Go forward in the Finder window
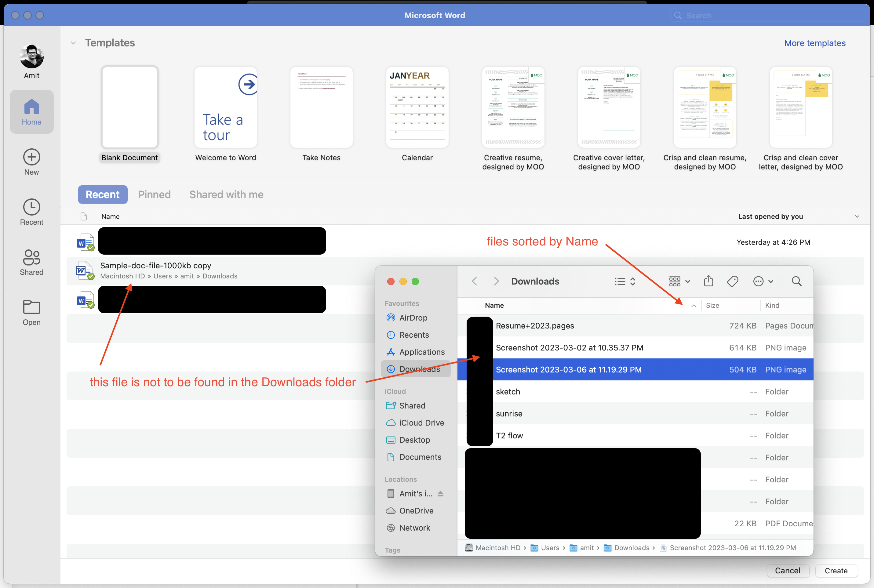Viewport: 874px width, 588px height. pyautogui.click(x=496, y=281)
